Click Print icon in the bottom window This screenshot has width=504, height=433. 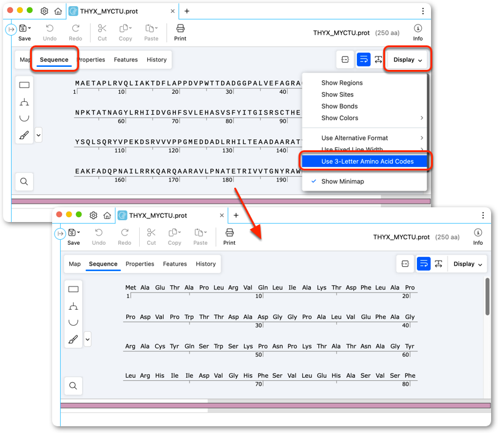pyautogui.click(x=229, y=232)
